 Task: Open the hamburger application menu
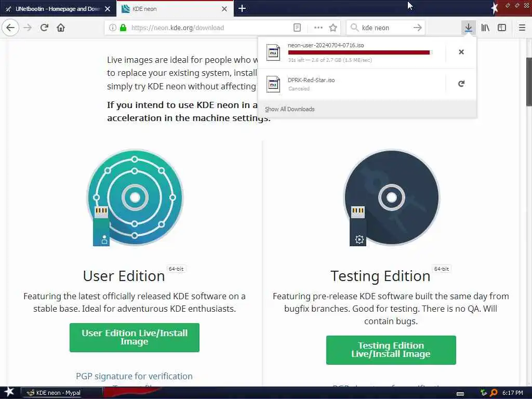522,28
